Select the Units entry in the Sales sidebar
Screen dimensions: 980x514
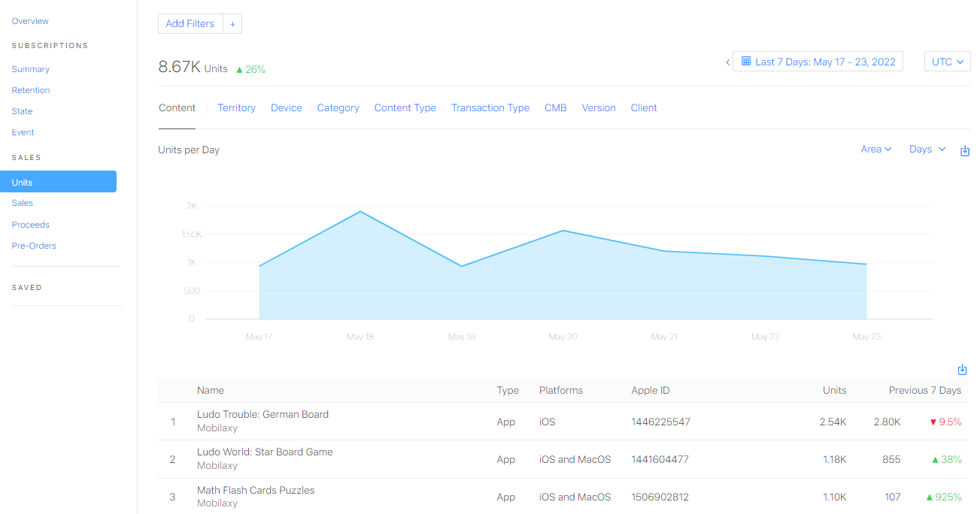point(22,181)
